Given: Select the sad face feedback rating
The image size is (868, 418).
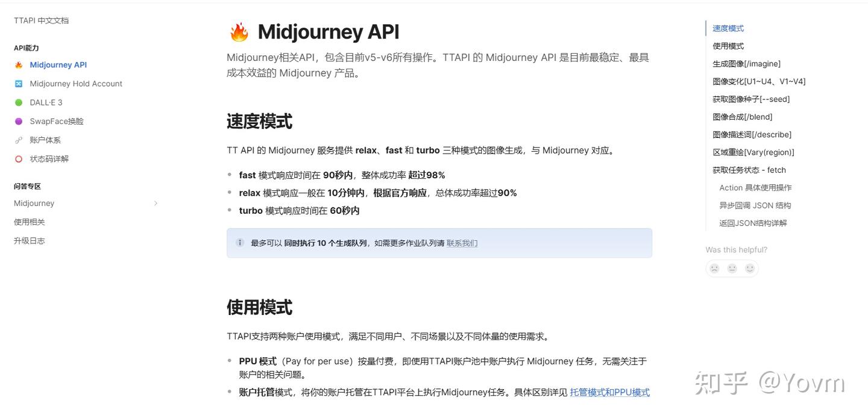Looking at the screenshot, I should [x=714, y=268].
